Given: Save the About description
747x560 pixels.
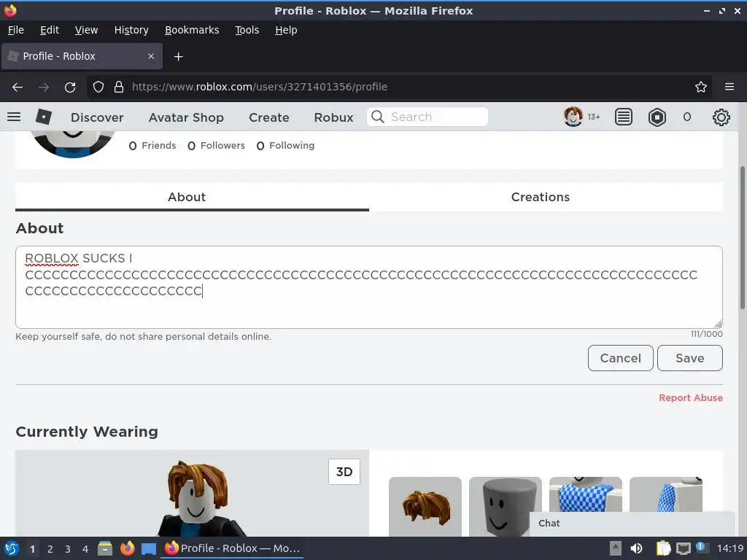Looking at the screenshot, I should [x=690, y=358].
